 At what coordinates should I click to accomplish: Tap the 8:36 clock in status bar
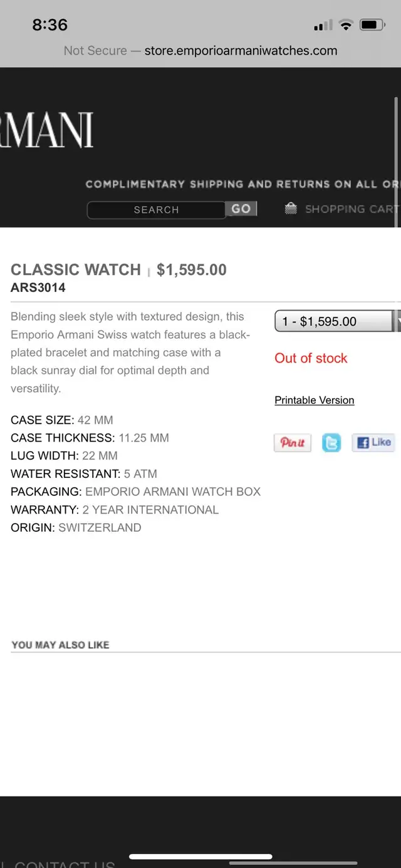[x=49, y=25]
